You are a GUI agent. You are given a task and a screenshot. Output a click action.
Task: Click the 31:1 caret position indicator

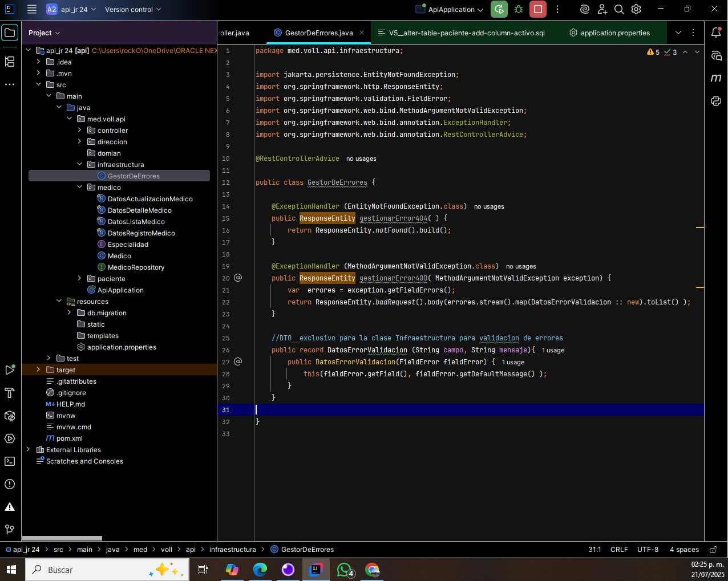594,550
